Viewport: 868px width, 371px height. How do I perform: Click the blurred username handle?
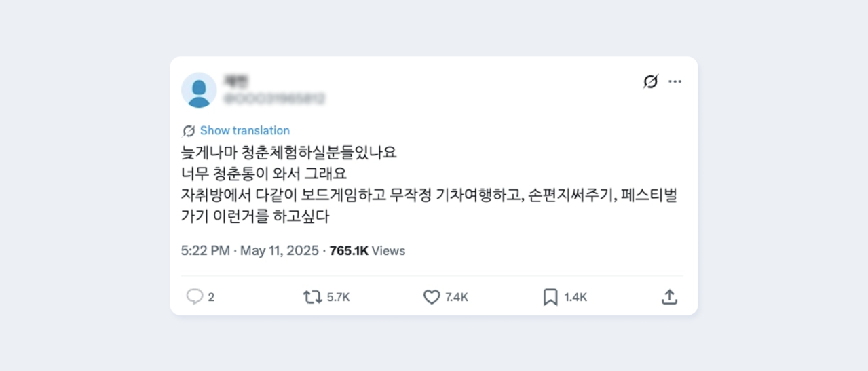tap(273, 99)
